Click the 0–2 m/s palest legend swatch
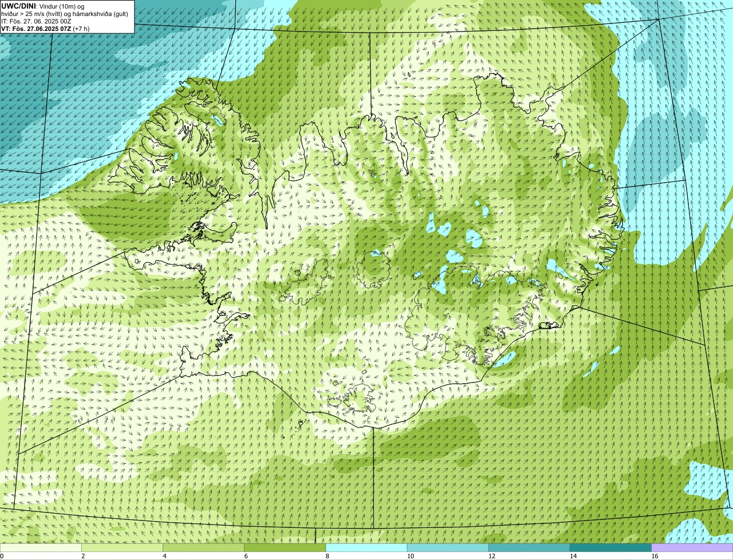 pyautogui.click(x=41, y=547)
